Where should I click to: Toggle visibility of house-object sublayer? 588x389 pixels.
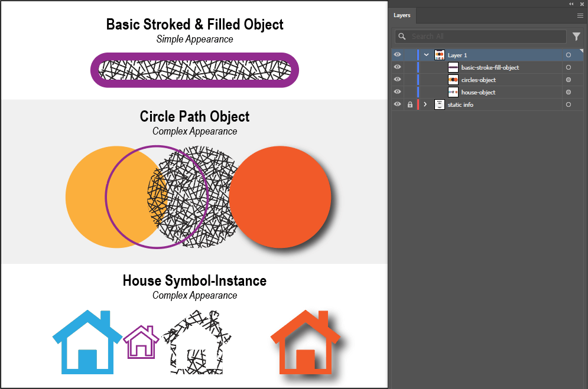397,92
